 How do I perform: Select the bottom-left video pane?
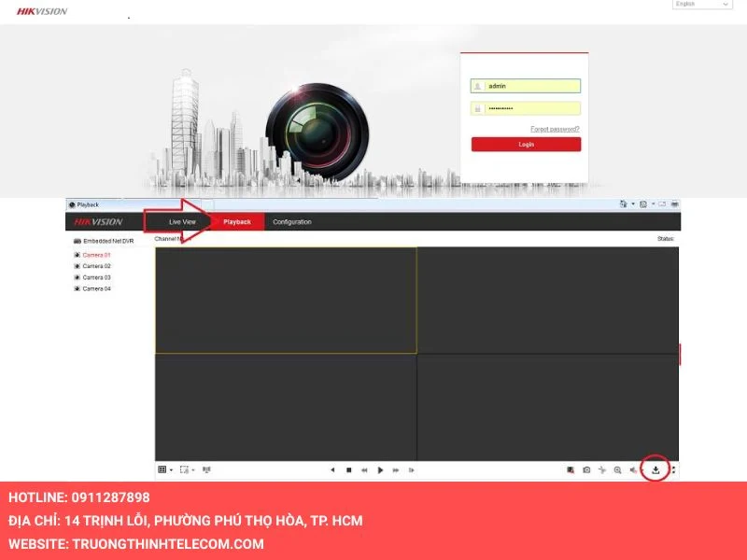point(286,407)
